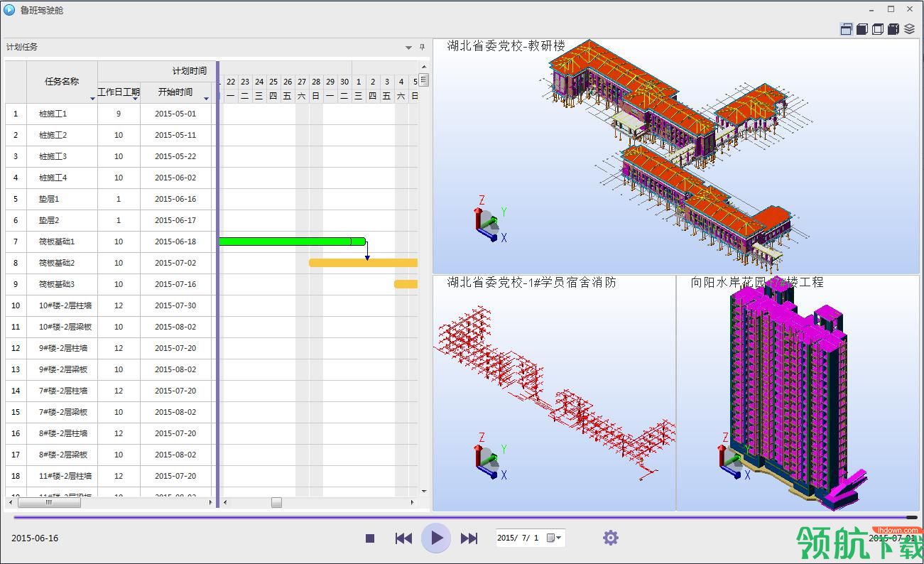Screen dimensions: 924x564
Task: Click the 工作日工期 column header
Action: [x=119, y=92]
